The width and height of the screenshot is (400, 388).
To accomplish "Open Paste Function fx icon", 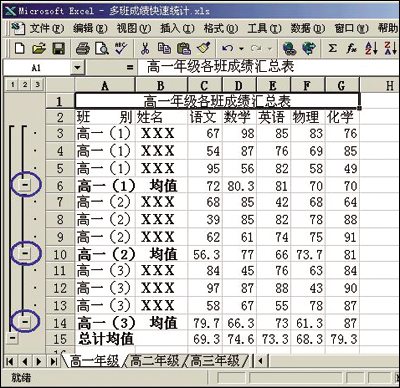I will (x=351, y=49).
